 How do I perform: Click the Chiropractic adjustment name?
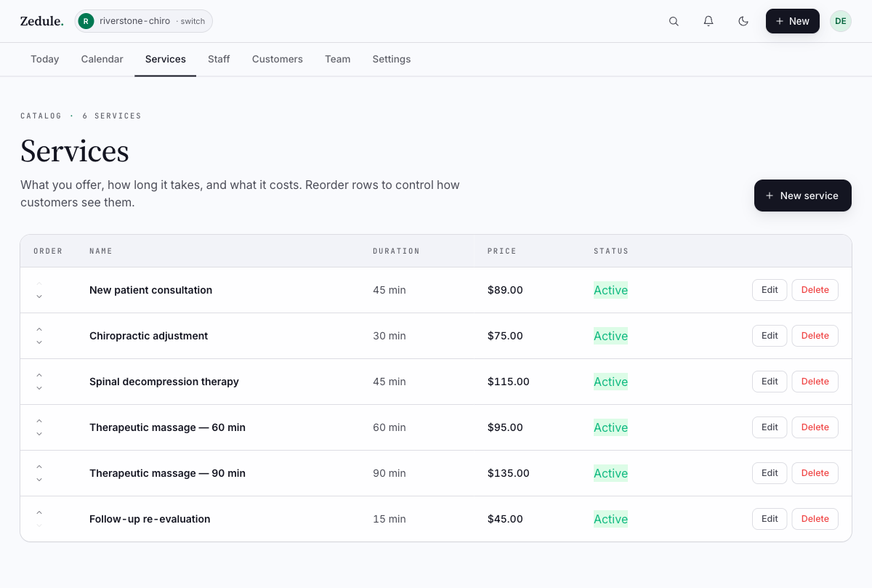click(x=149, y=336)
